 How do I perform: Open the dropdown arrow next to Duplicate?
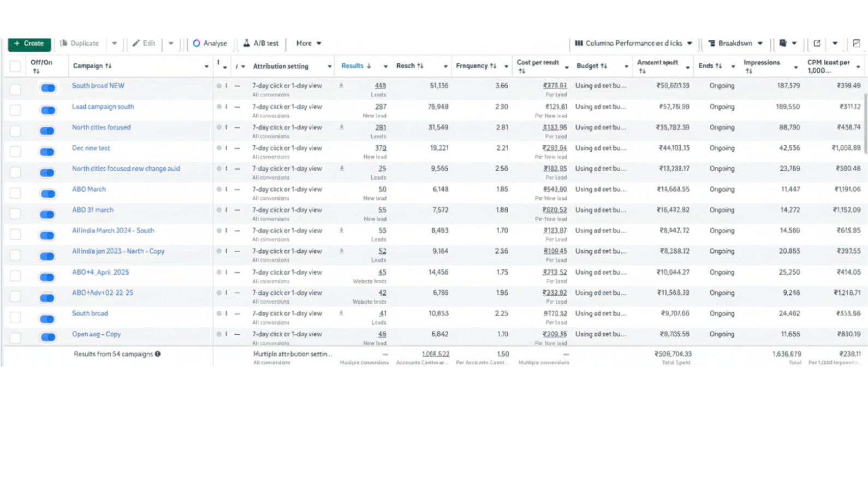tap(114, 43)
